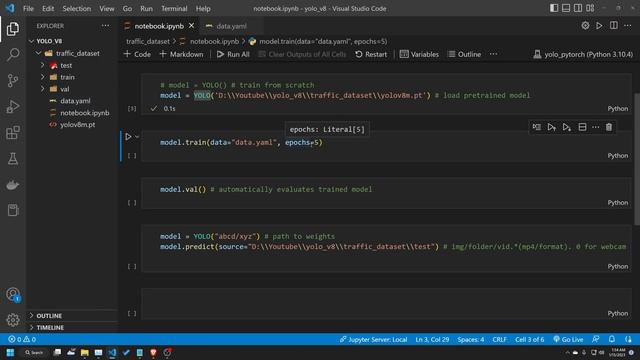Toggle the bottom panel layout icon

(x=566, y=8)
